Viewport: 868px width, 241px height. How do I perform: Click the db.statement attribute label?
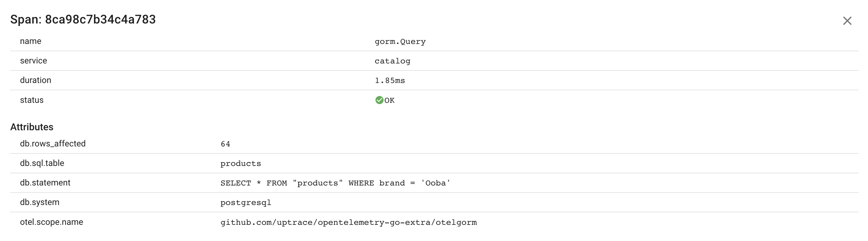(45, 183)
